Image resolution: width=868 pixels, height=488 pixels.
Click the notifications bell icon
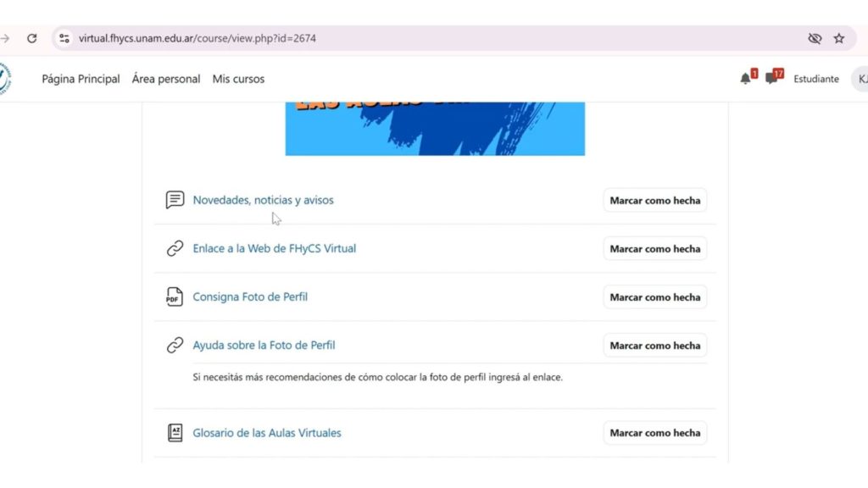click(745, 79)
